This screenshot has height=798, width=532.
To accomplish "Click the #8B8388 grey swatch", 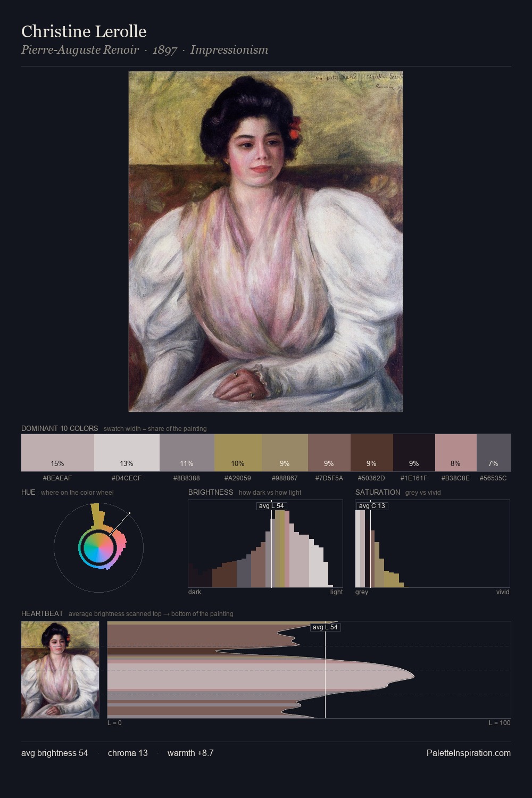I will [x=187, y=453].
